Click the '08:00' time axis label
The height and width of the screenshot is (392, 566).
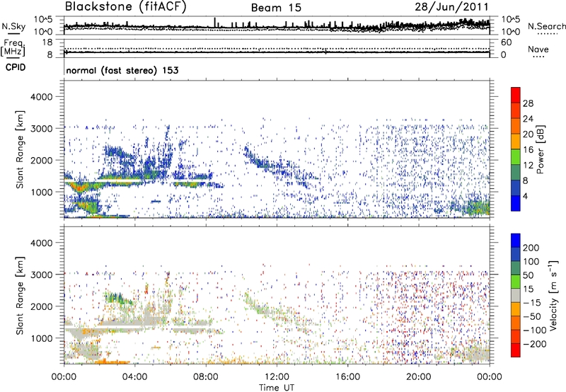(205, 377)
